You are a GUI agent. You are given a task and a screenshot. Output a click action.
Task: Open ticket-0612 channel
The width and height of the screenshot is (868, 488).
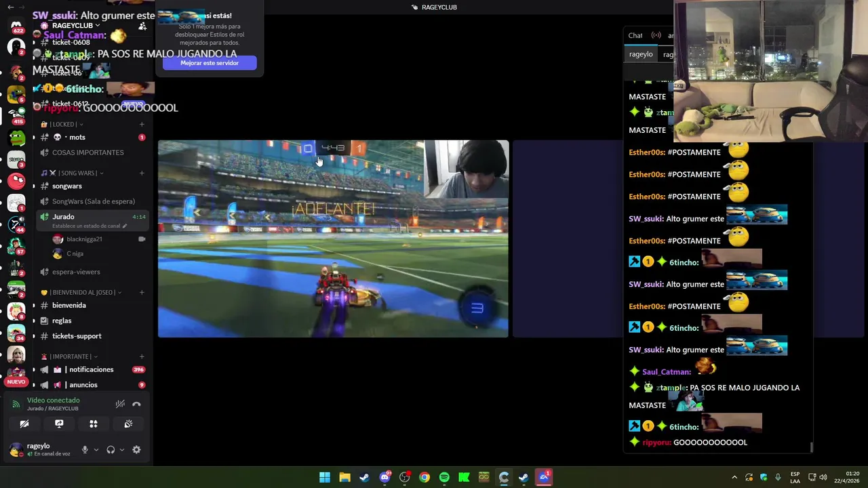point(92,104)
